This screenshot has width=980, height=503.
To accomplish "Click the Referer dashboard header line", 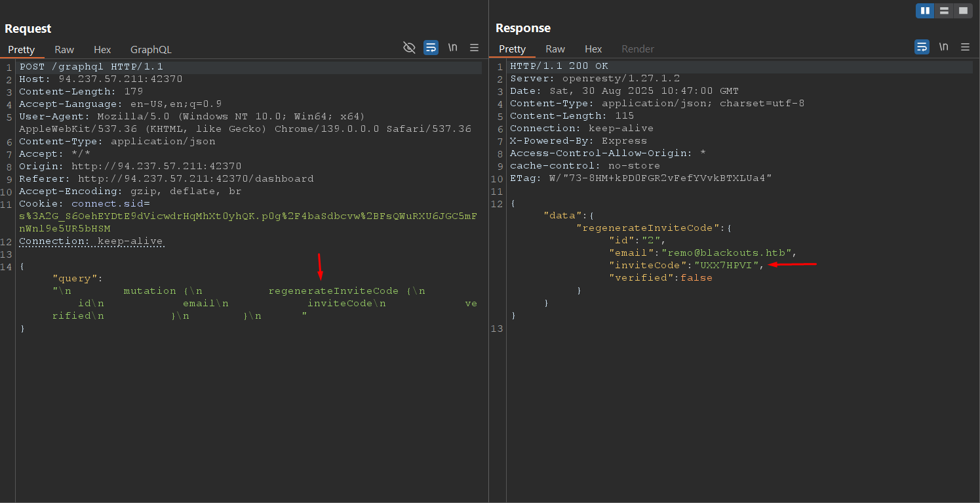I will tap(167, 179).
